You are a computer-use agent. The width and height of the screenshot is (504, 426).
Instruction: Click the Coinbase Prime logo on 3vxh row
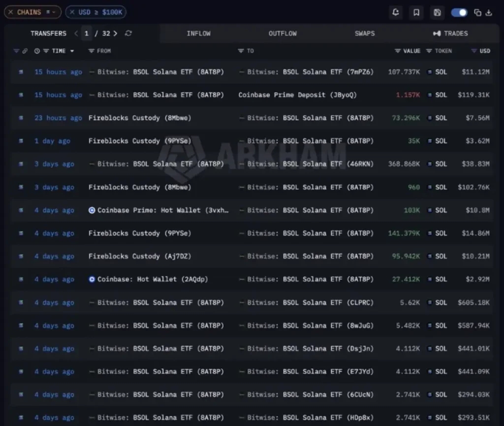pyautogui.click(x=92, y=210)
